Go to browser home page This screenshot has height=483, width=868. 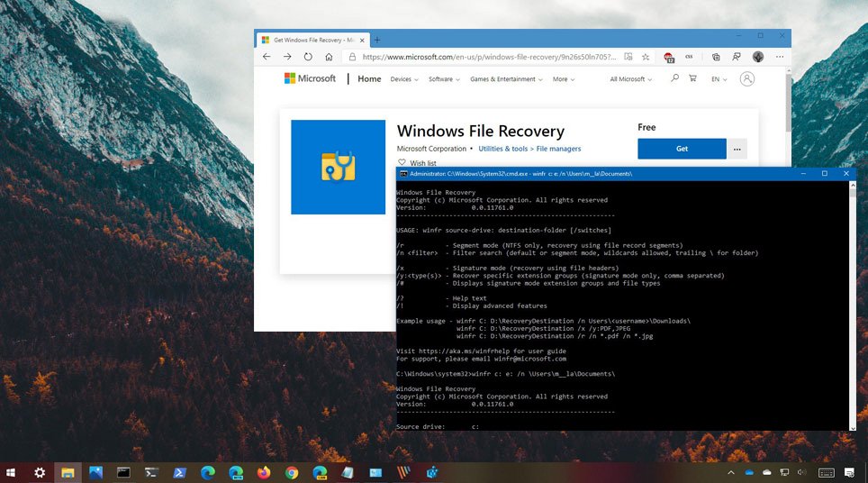330,57
